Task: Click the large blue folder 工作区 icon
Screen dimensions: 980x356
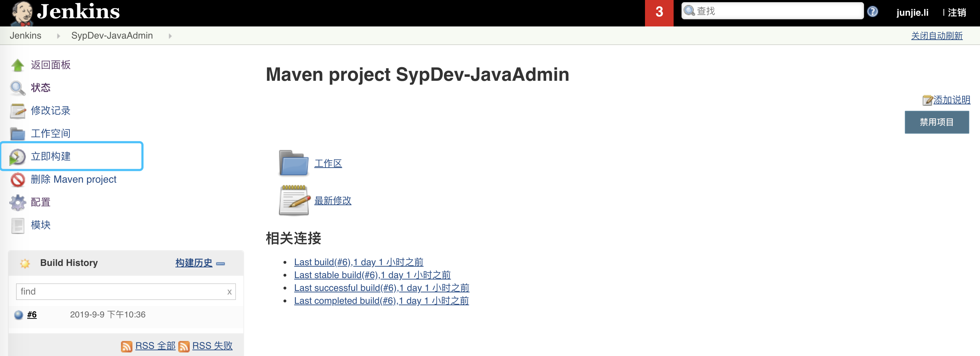Action: tap(294, 163)
